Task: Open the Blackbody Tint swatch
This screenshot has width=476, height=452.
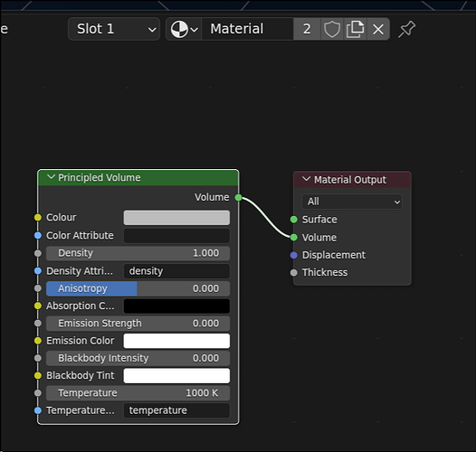Action: pos(176,376)
